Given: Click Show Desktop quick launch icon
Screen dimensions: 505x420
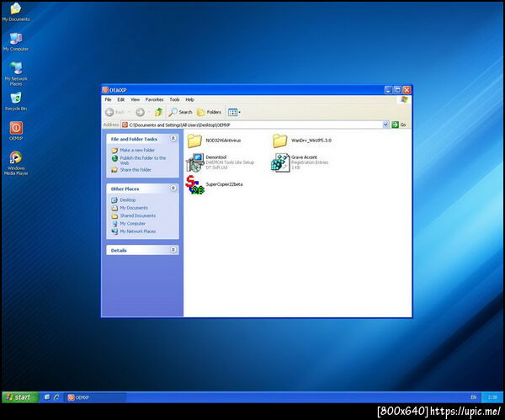Looking at the screenshot, I should 47,397.
